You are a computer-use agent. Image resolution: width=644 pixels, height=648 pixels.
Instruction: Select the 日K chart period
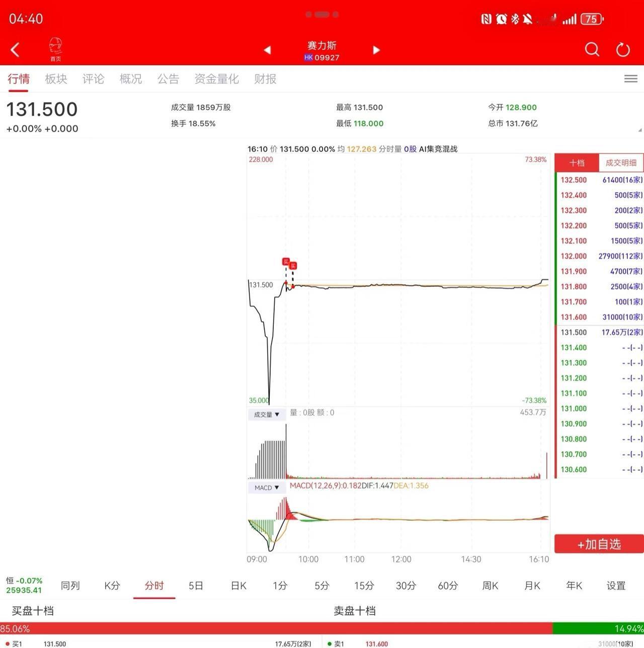pyautogui.click(x=238, y=586)
